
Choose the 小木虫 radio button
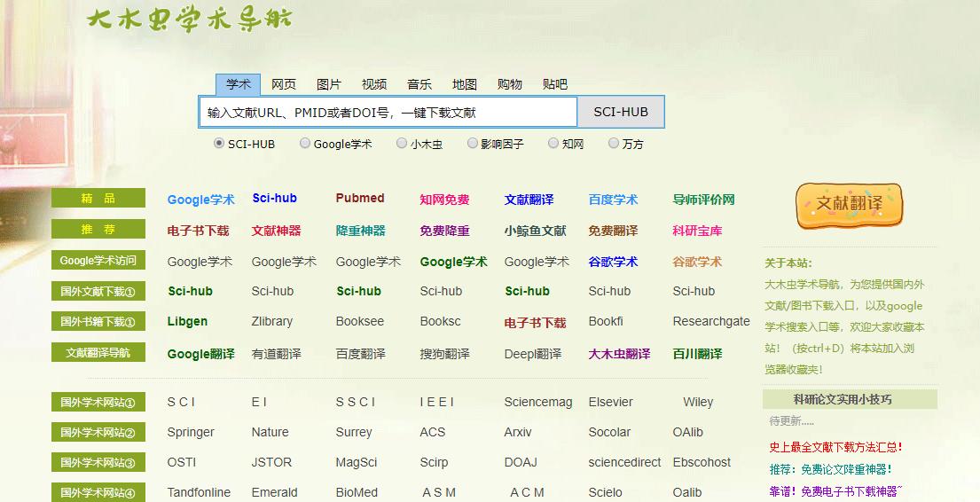coord(401,143)
